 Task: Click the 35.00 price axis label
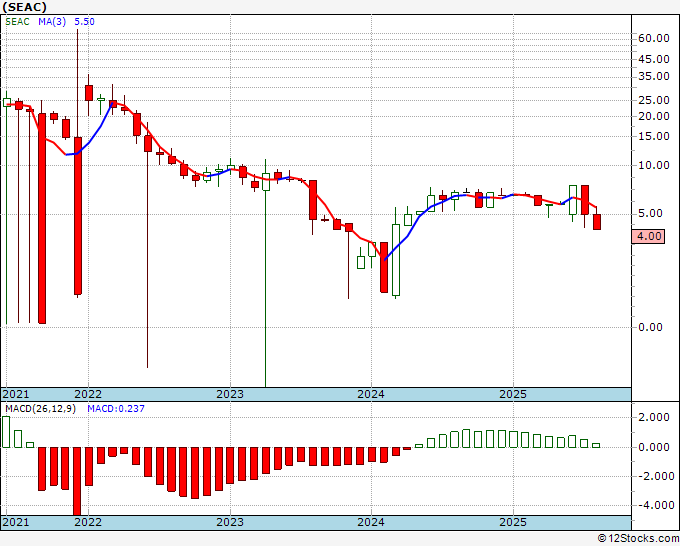654,76
